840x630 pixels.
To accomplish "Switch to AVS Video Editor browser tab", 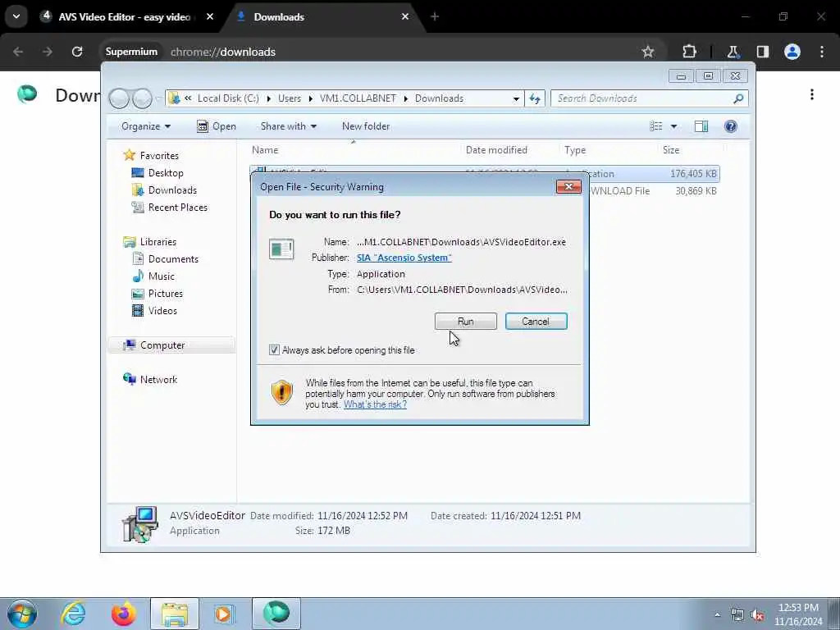I will [x=125, y=17].
